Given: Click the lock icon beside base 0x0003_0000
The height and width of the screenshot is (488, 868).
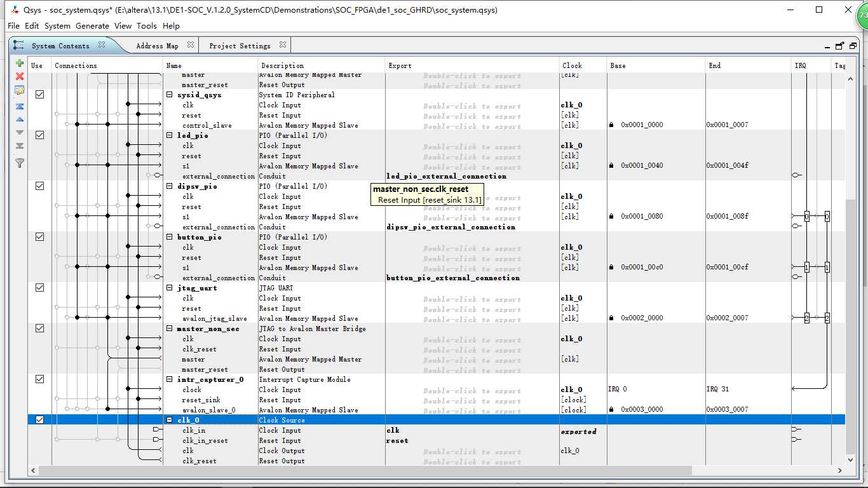Looking at the screenshot, I should (612, 410).
